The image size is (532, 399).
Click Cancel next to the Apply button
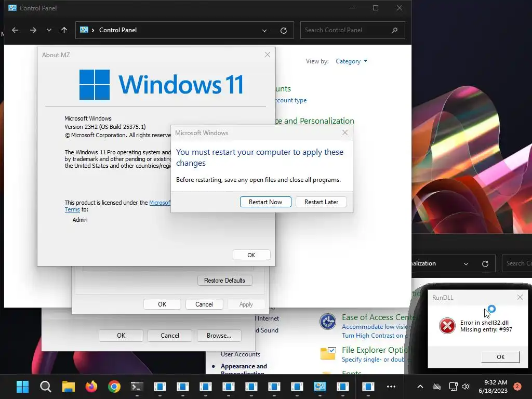coord(204,304)
